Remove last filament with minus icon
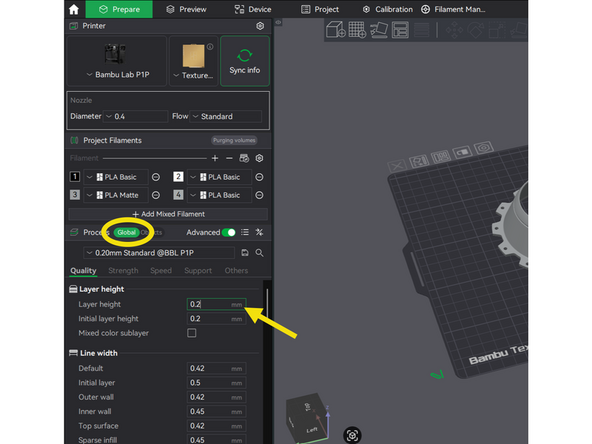 [x=229, y=158]
